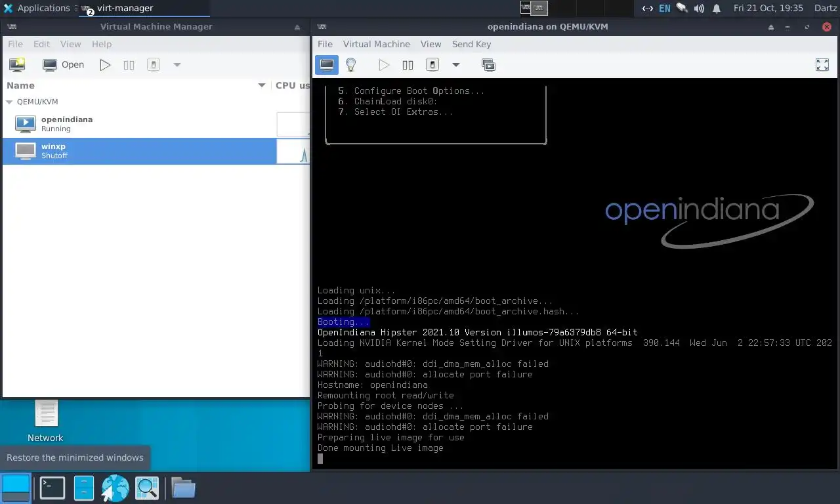
Task: Expand shutdown options in openindiana window
Action: [456, 65]
